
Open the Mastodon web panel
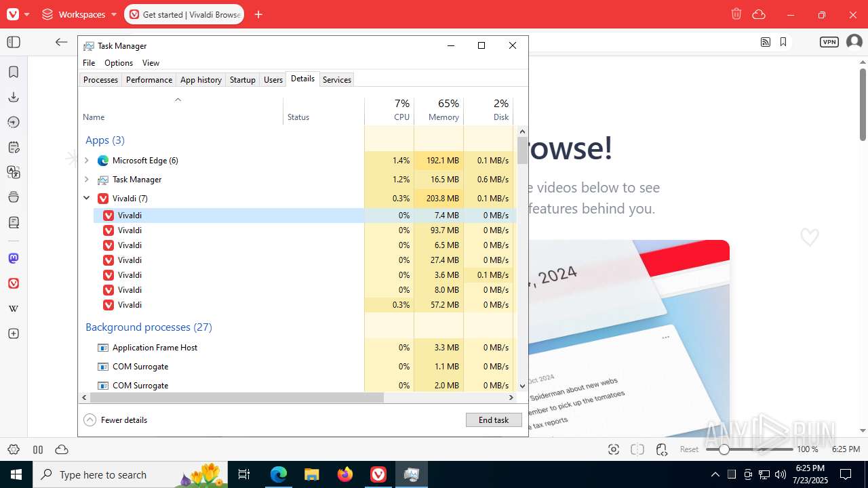click(x=14, y=258)
